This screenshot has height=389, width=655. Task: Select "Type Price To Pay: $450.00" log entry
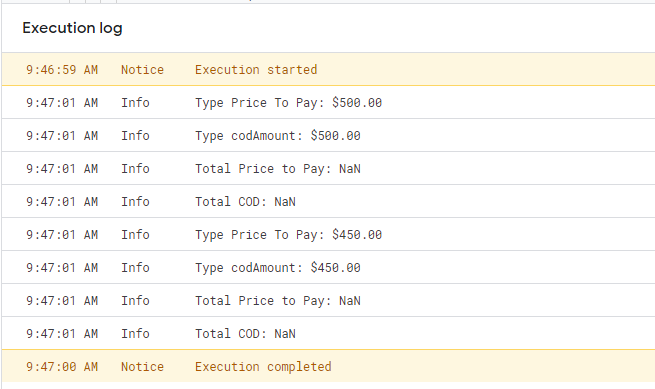click(288, 235)
